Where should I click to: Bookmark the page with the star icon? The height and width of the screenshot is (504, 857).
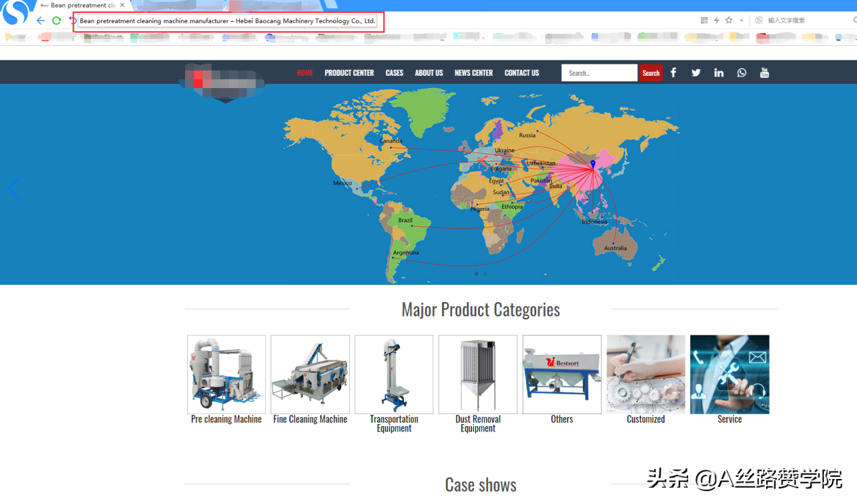[x=729, y=20]
